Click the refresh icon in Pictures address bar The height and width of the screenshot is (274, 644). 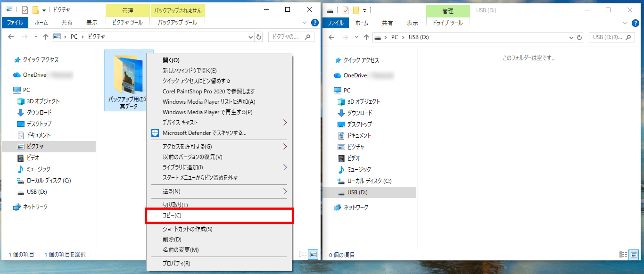click(259, 37)
